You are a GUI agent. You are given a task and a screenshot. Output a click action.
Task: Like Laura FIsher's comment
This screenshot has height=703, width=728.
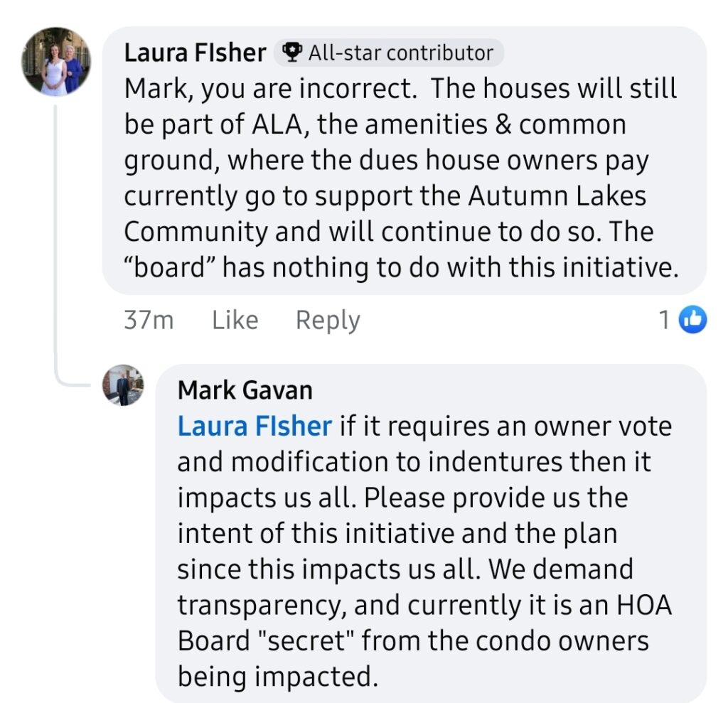point(235,321)
